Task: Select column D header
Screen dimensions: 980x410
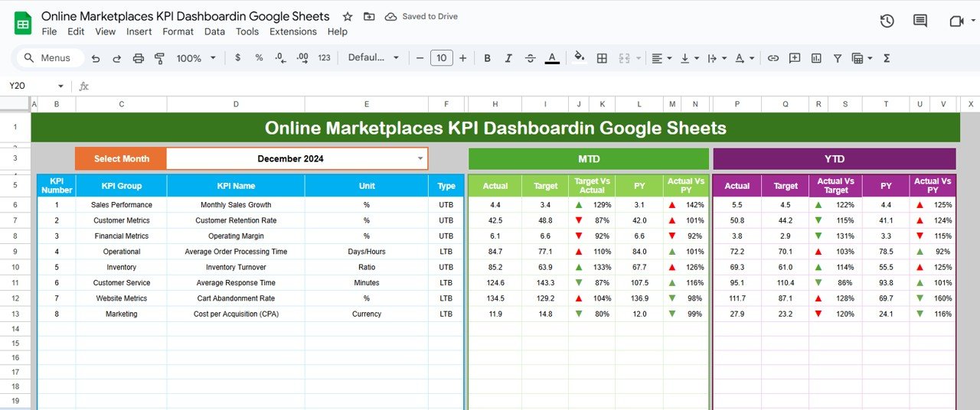Action: tap(236, 104)
